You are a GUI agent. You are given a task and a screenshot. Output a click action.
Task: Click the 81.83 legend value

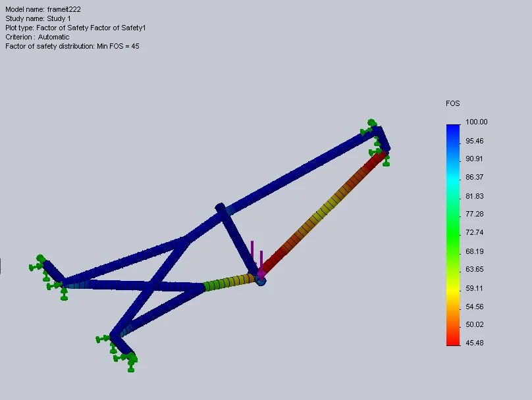[x=474, y=196]
